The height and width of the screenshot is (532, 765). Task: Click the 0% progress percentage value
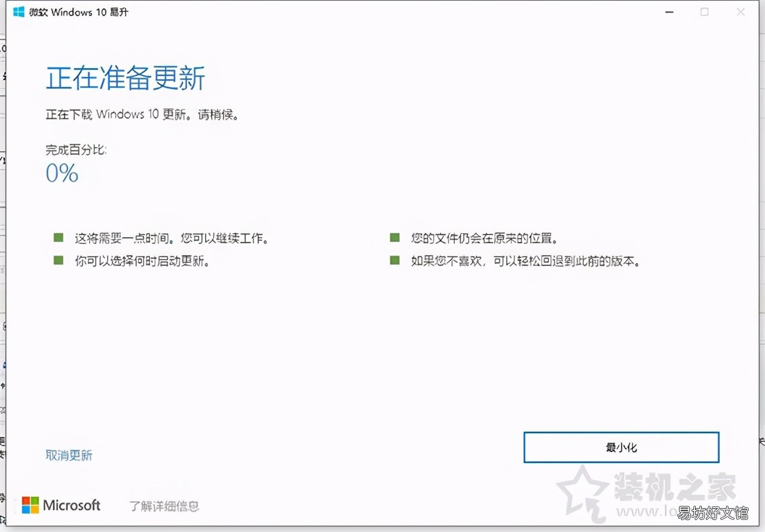coord(62,173)
